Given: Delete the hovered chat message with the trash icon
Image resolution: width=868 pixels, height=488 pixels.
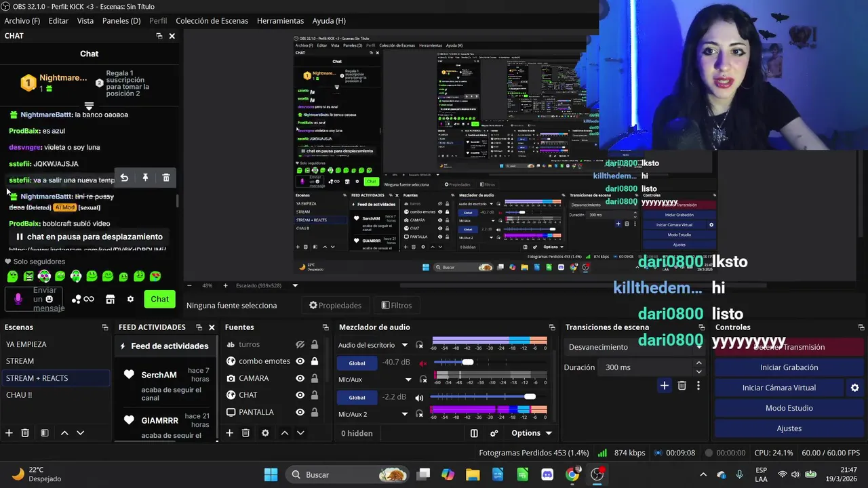Looking at the screenshot, I should pos(166,178).
